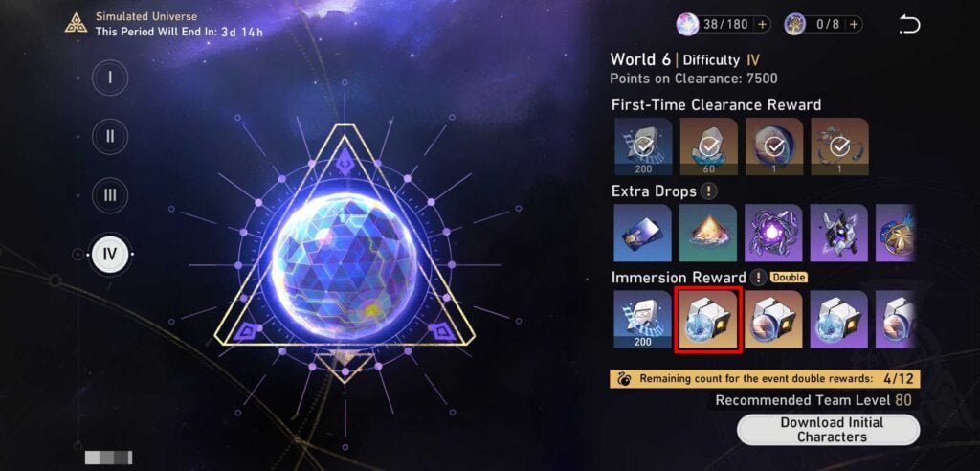Click the selected difficulty IV button
The image size is (980, 471).
(110, 255)
